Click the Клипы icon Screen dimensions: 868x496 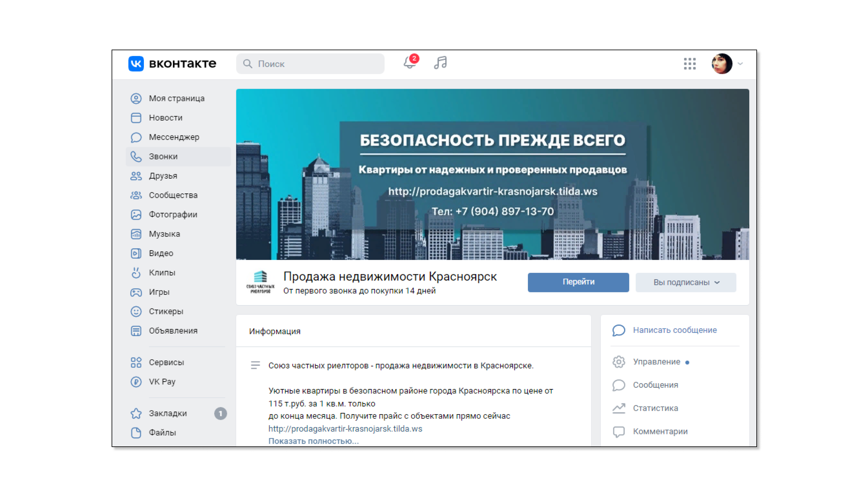(x=136, y=273)
